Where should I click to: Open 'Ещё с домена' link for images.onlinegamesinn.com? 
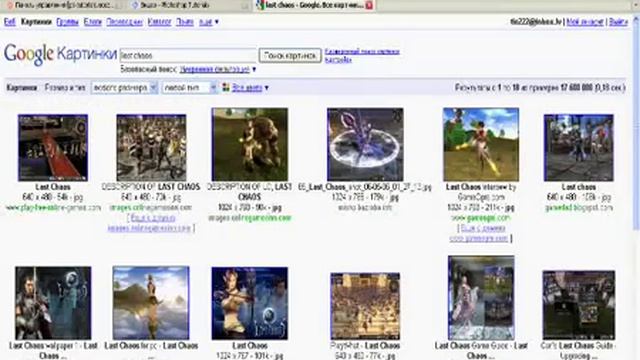click(x=151, y=223)
